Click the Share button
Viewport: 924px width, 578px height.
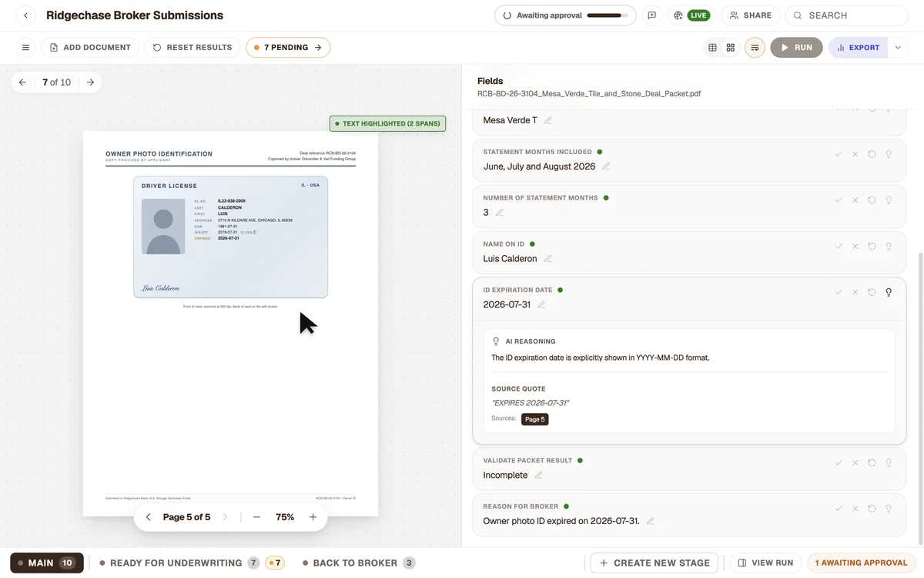click(751, 15)
